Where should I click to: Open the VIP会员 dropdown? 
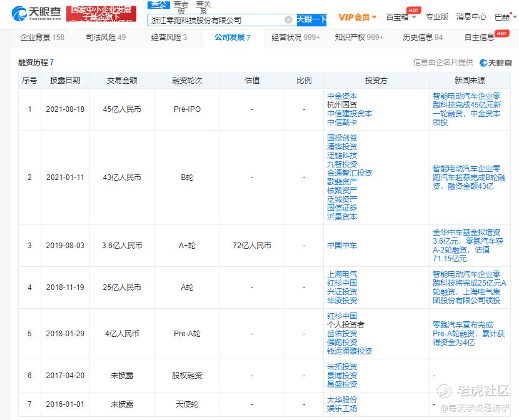357,17
